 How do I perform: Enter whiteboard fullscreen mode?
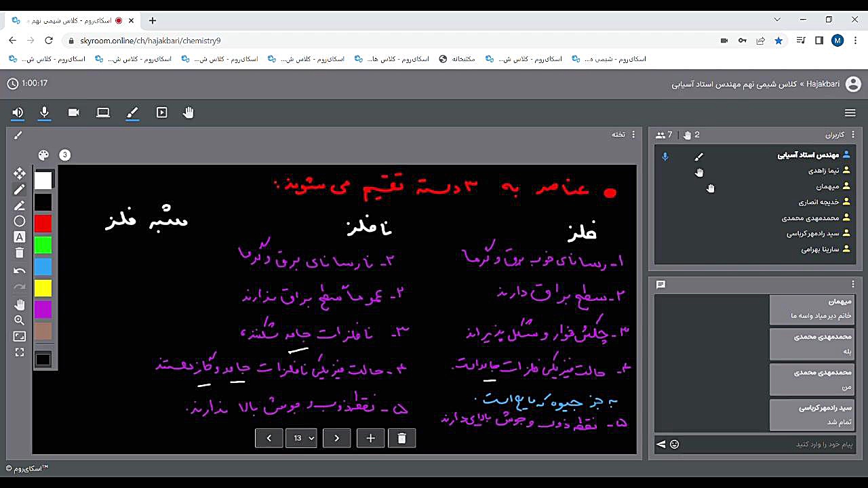click(20, 352)
